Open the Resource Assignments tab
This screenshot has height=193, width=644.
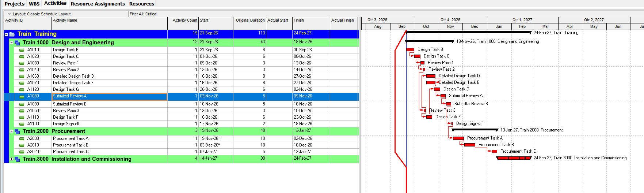coord(98,4)
